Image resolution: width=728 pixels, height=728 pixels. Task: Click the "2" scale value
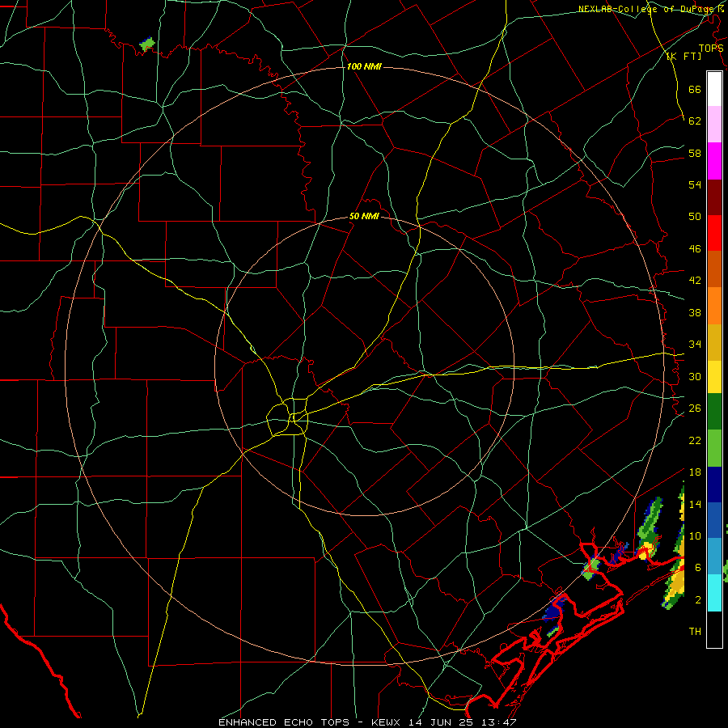[698, 600]
